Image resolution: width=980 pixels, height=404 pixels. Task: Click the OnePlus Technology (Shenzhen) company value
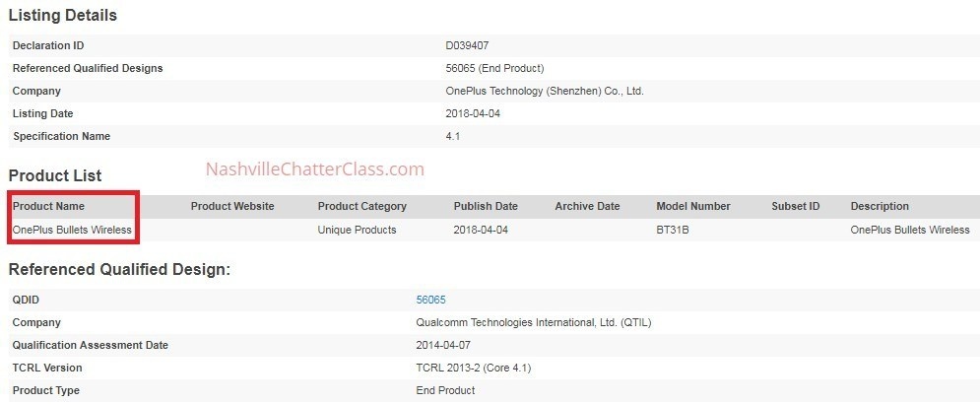point(545,91)
